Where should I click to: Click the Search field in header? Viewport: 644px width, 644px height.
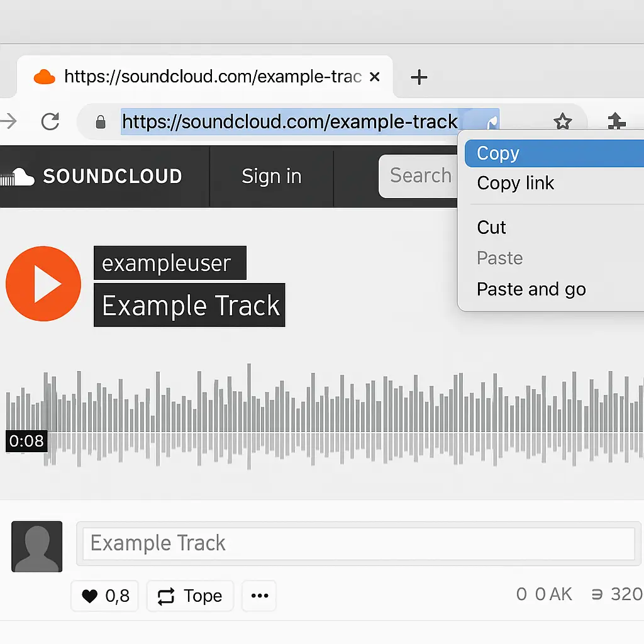point(418,176)
